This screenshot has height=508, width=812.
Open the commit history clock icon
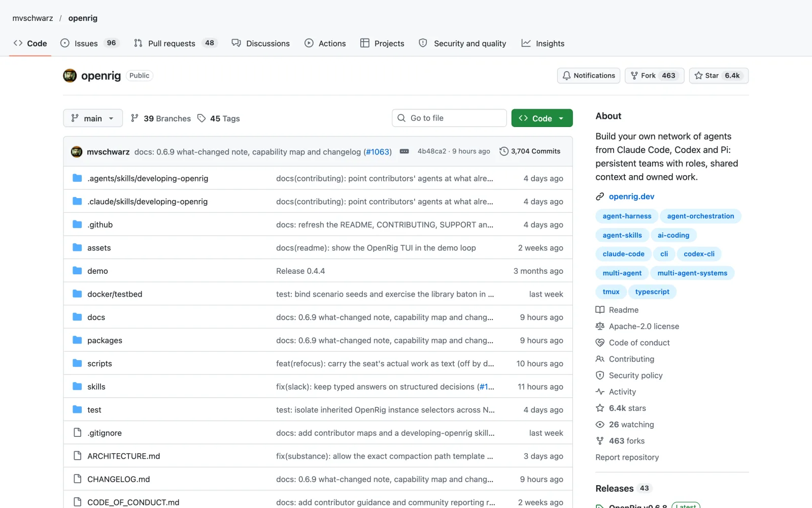pos(504,151)
